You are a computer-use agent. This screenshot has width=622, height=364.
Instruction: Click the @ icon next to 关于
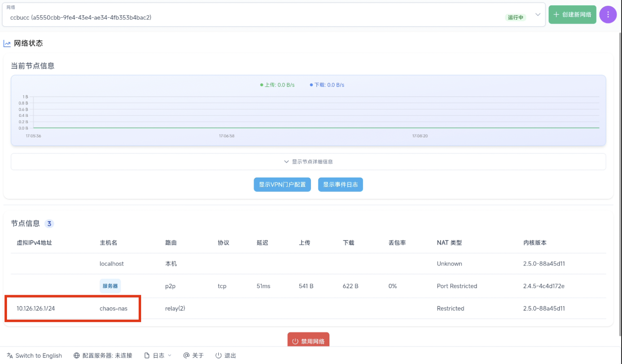click(186, 355)
